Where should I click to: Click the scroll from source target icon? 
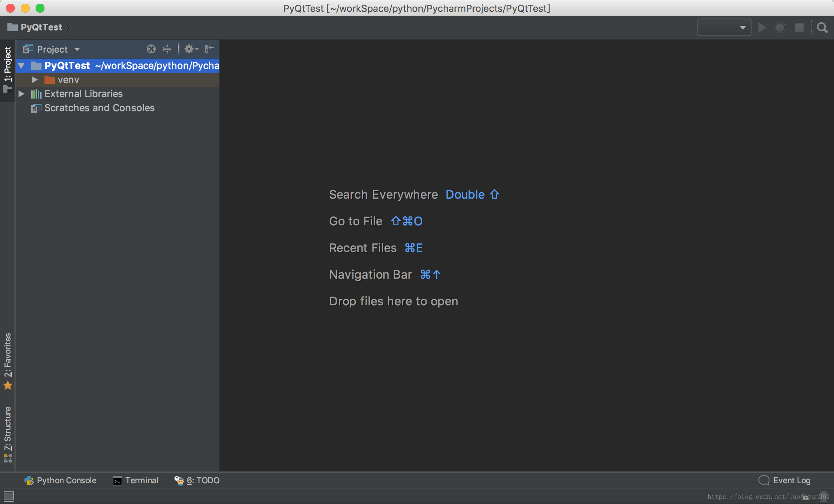151,49
